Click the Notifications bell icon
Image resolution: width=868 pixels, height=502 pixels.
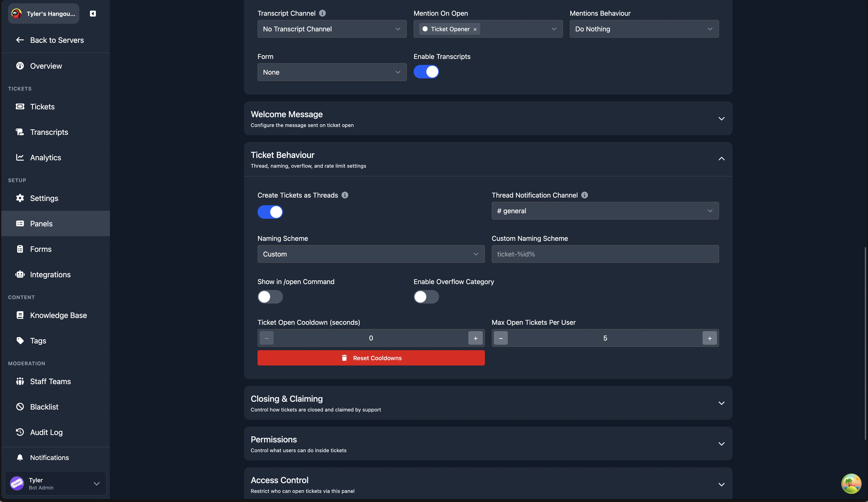[x=20, y=457]
